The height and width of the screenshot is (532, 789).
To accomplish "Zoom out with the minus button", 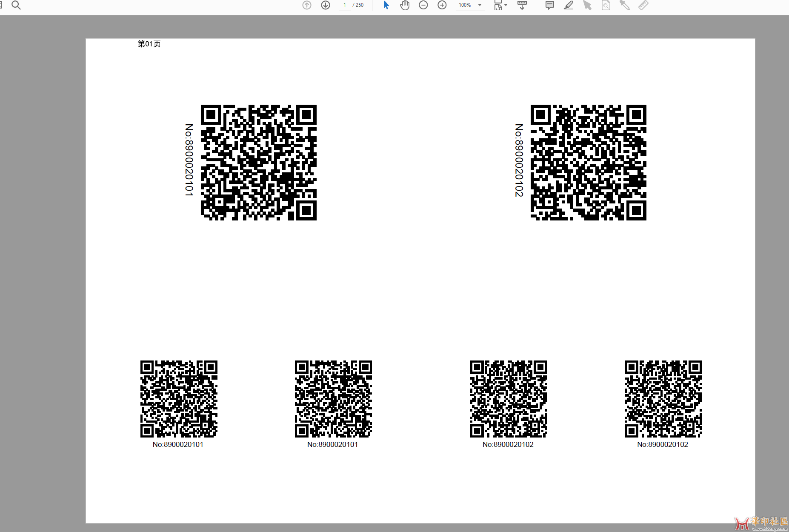I will coord(423,5).
